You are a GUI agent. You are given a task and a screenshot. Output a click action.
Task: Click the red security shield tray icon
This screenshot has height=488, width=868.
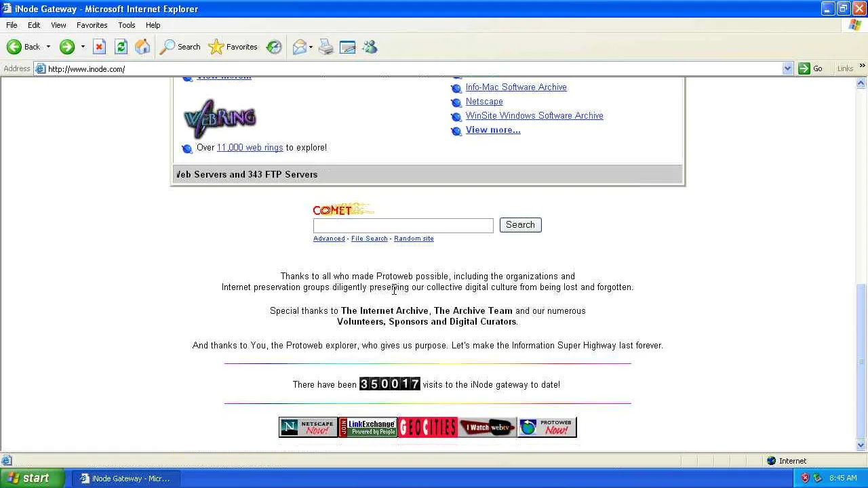805,479
